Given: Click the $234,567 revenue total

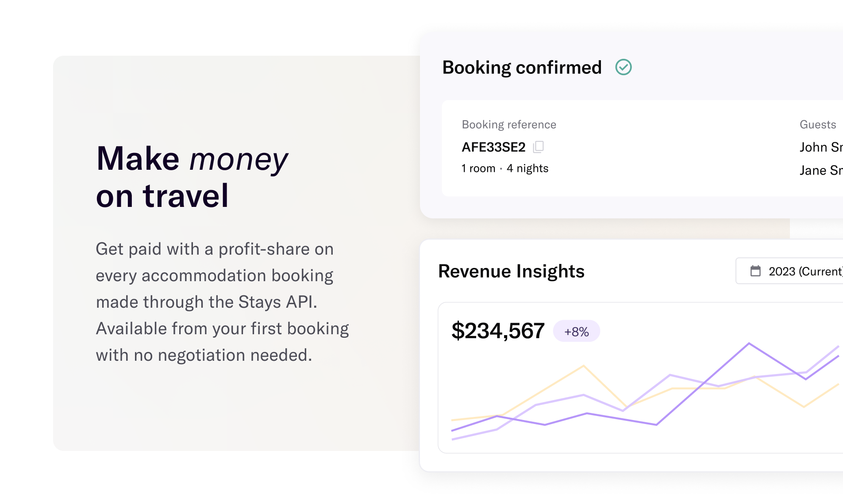Looking at the screenshot, I should coord(498,331).
